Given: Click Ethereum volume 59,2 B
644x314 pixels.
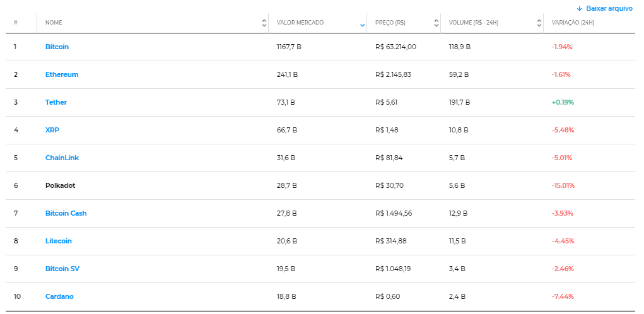Looking at the screenshot, I should [459, 74].
